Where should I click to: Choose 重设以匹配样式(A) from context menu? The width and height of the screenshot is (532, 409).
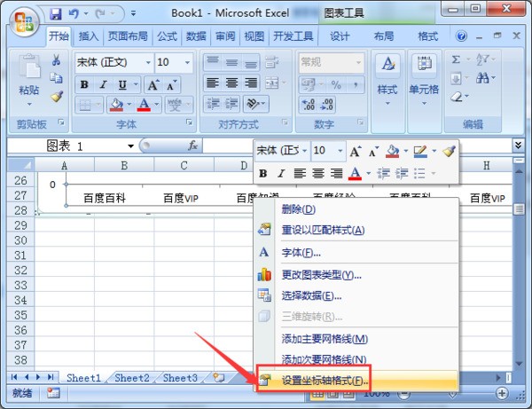[356, 230]
